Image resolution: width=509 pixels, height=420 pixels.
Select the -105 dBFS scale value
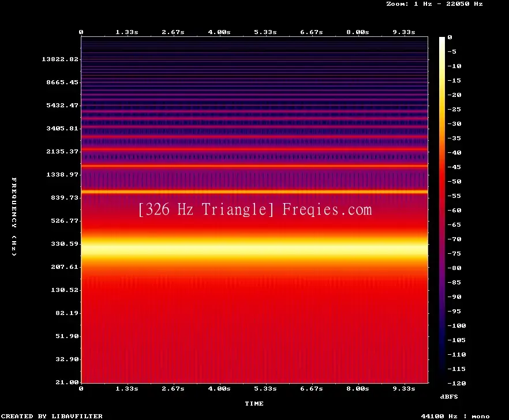pyautogui.click(x=456, y=340)
